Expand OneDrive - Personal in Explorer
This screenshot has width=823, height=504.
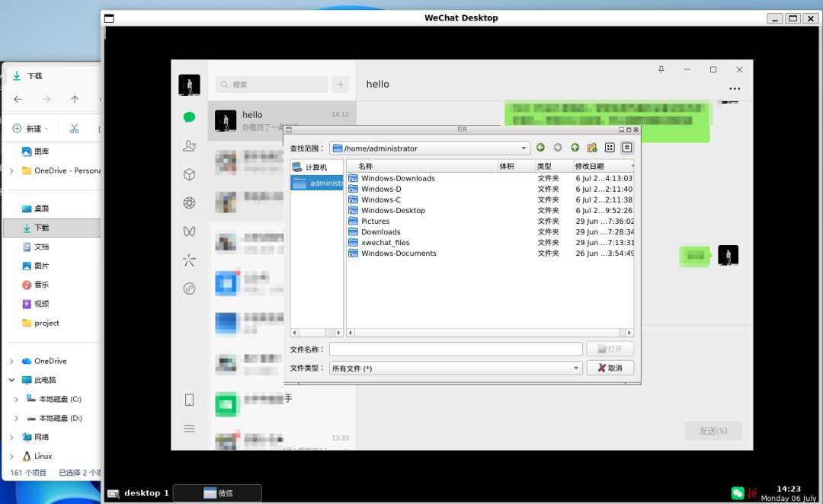point(11,171)
